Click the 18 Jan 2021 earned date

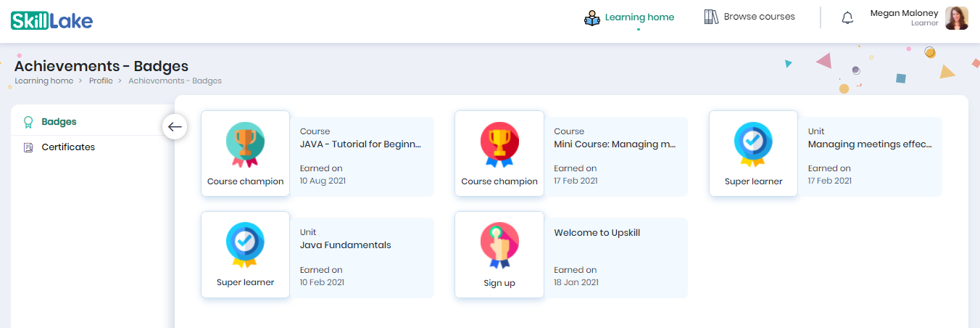click(576, 282)
